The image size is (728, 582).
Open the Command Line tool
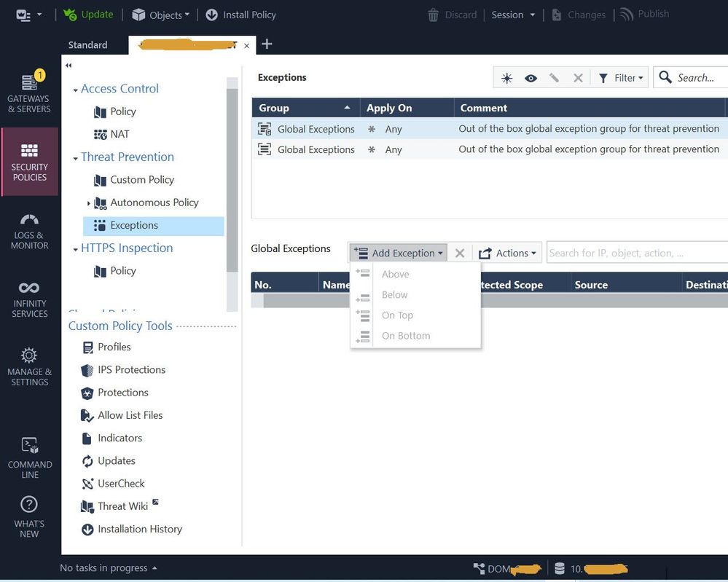[29, 457]
